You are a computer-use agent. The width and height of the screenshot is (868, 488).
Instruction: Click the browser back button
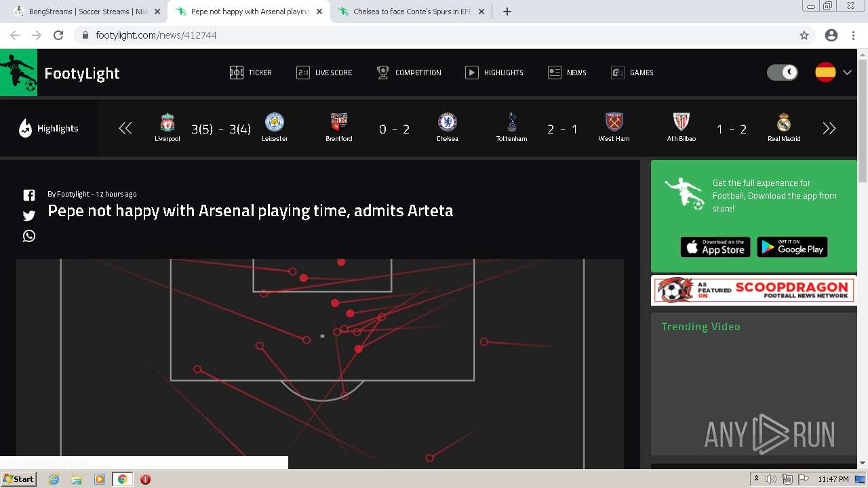[x=15, y=35]
